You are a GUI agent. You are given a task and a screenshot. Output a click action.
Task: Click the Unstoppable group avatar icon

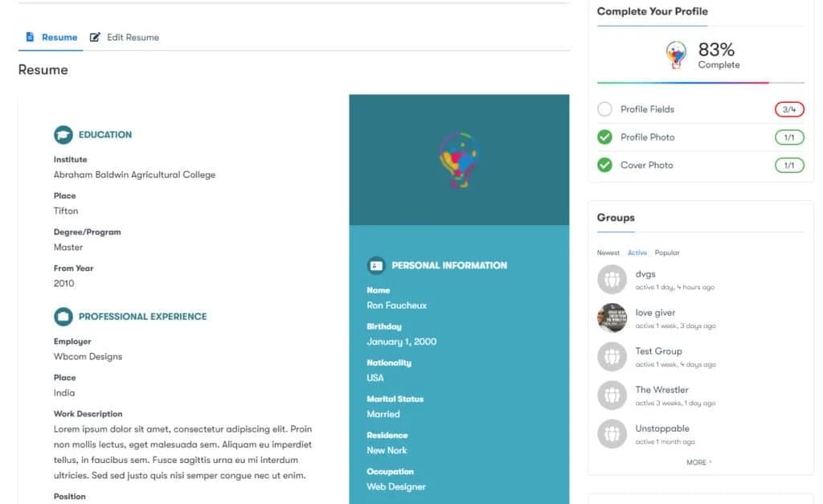tap(612, 434)
